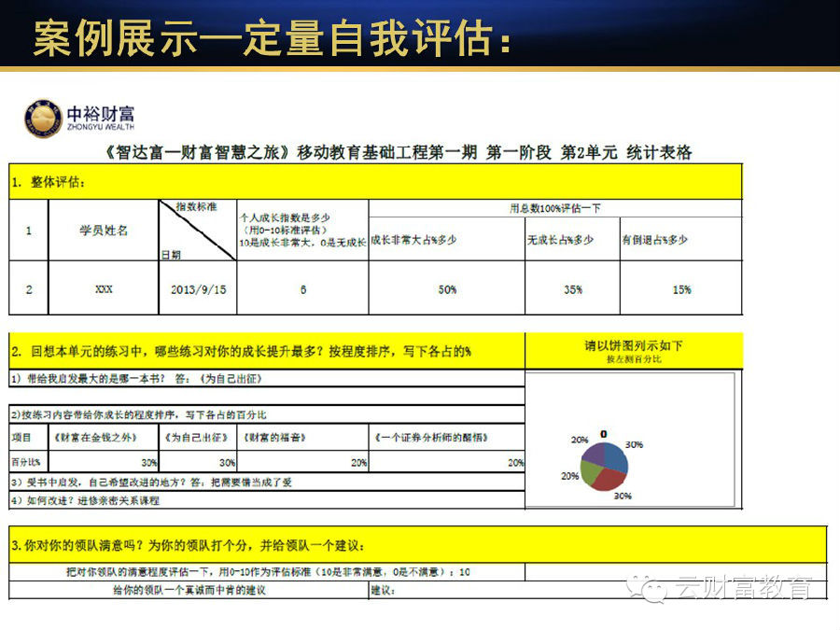Click the 《财富的福音》 column header

coord(302,438)
